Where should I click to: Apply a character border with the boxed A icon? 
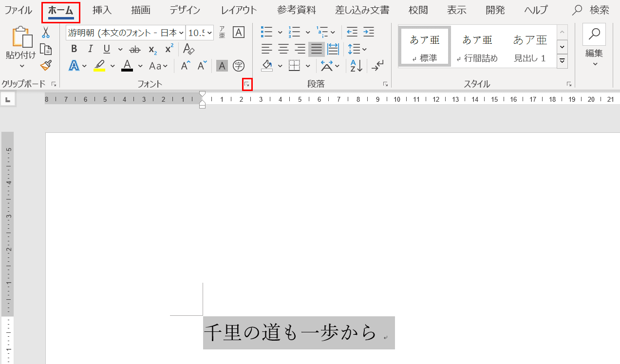pos(239,33)
